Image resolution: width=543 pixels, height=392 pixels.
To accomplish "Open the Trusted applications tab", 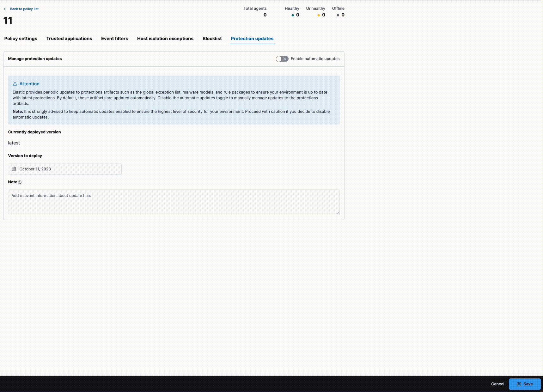I will [x=69, y=39].
